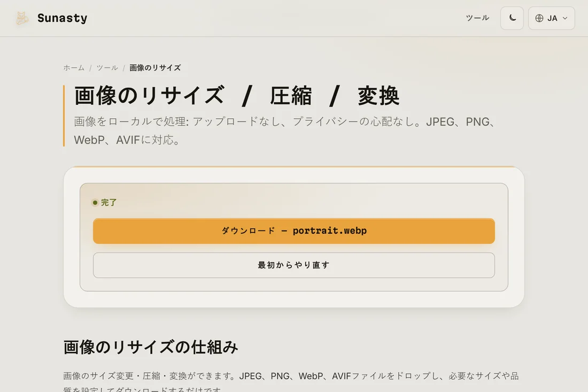
Task: Go to ホーム in the breadcrumb
Action: click(x=74, y=68)
